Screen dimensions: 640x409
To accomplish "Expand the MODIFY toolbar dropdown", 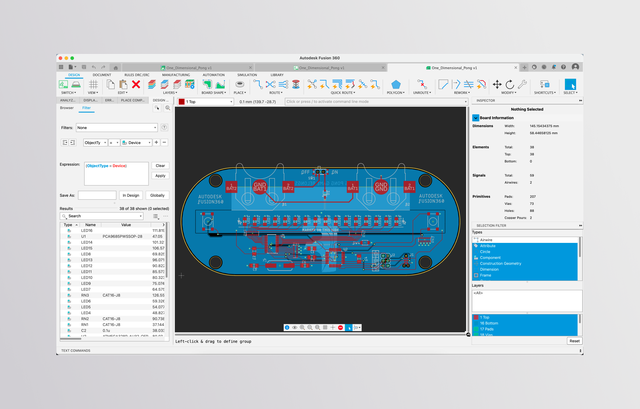I will [x=509, y=93].
